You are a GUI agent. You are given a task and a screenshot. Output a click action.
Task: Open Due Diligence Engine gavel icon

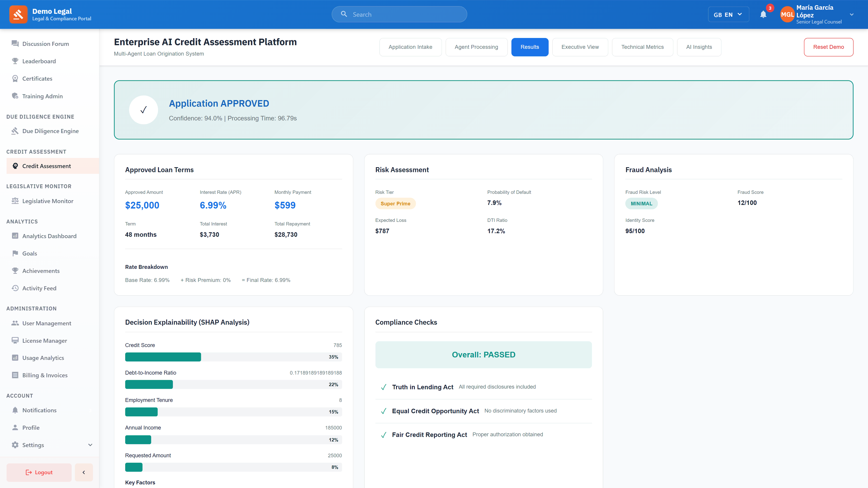pos(15,131)
